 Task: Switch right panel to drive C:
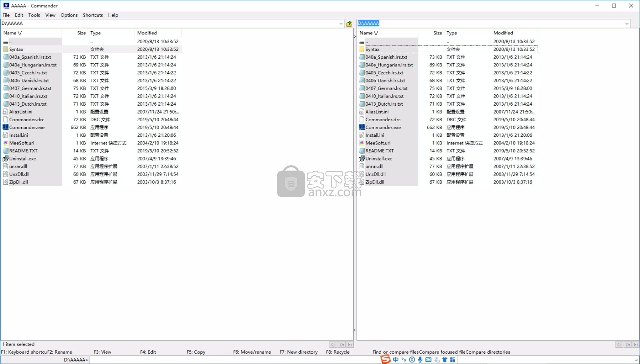tap(619, 344)
